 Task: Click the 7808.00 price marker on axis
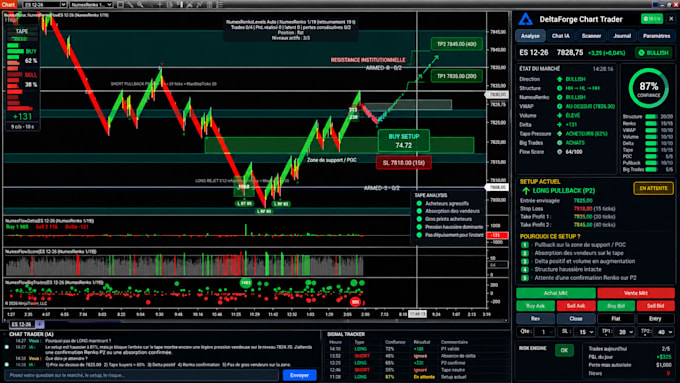click(498, 187)
